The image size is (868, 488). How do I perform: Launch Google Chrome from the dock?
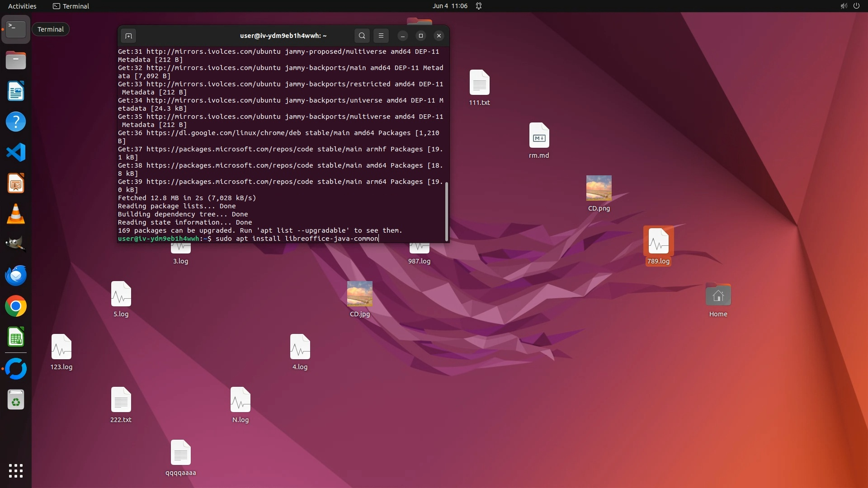[16, 306]
